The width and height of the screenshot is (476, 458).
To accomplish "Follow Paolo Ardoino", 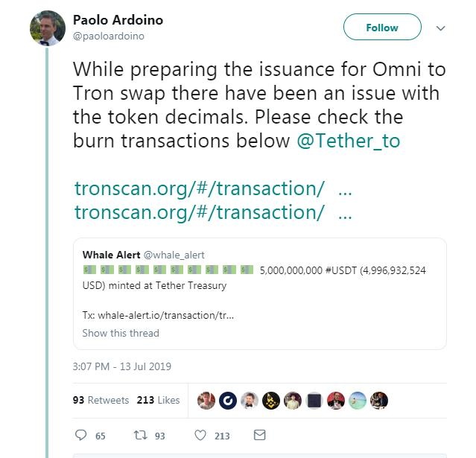I will (x=381, y=28).
